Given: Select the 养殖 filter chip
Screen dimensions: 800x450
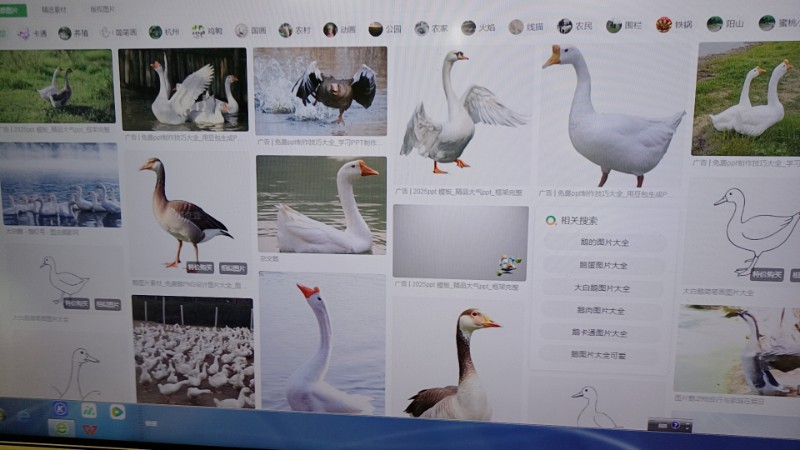Looking at the screenshot, I should pyautogui.click(x=73, y=33).
